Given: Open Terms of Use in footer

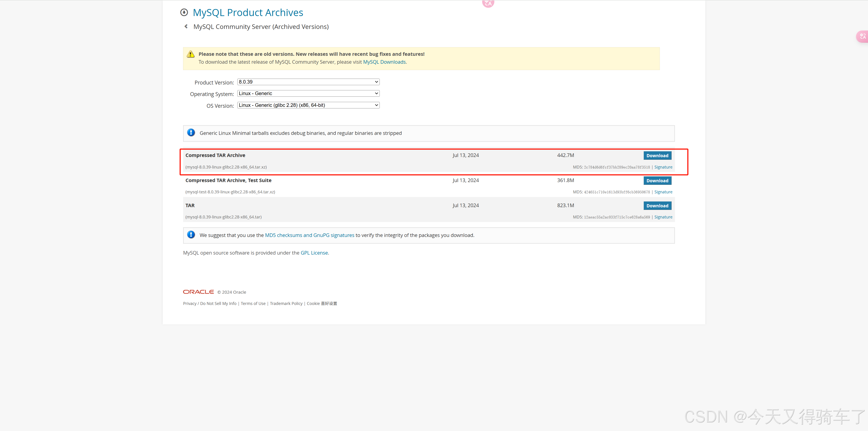Looking at the screenshot, I should [x=253, y=304].
